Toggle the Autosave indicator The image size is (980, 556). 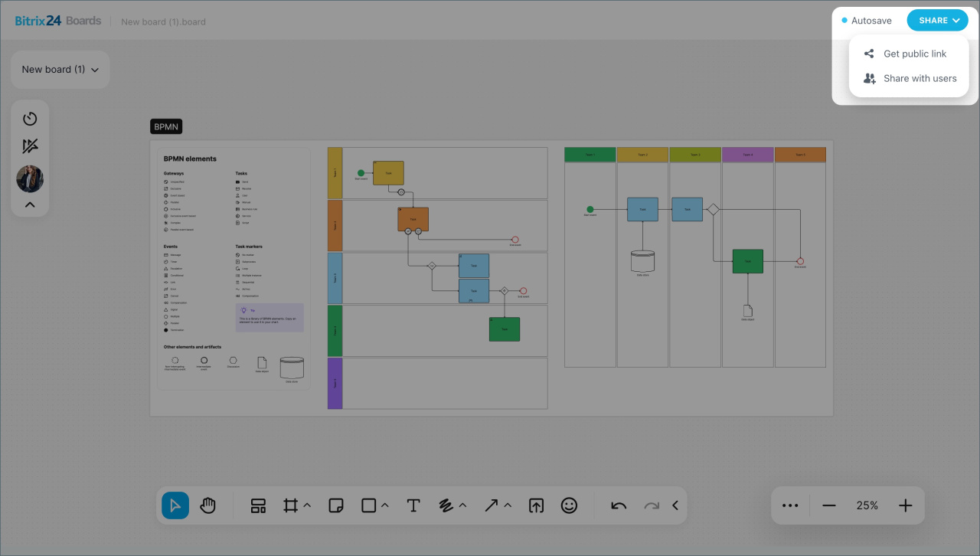click(867, 21)
